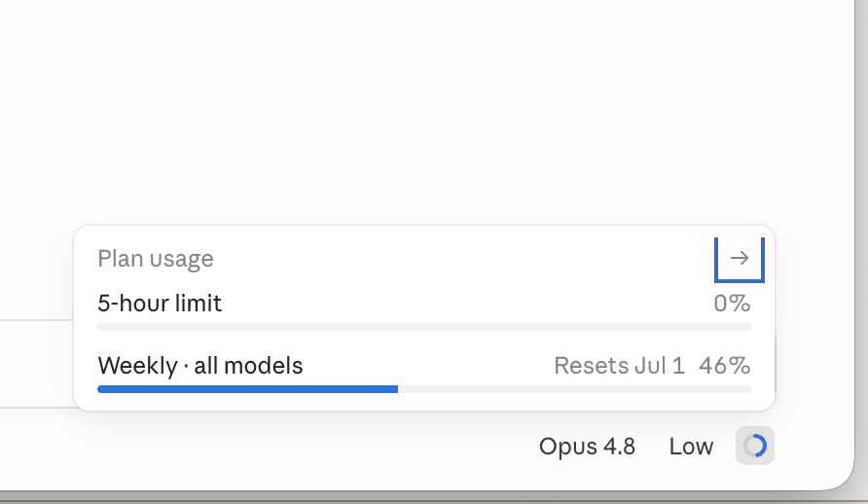Click the Weekly · all models label
868x504 pixels.
[200, 366]
